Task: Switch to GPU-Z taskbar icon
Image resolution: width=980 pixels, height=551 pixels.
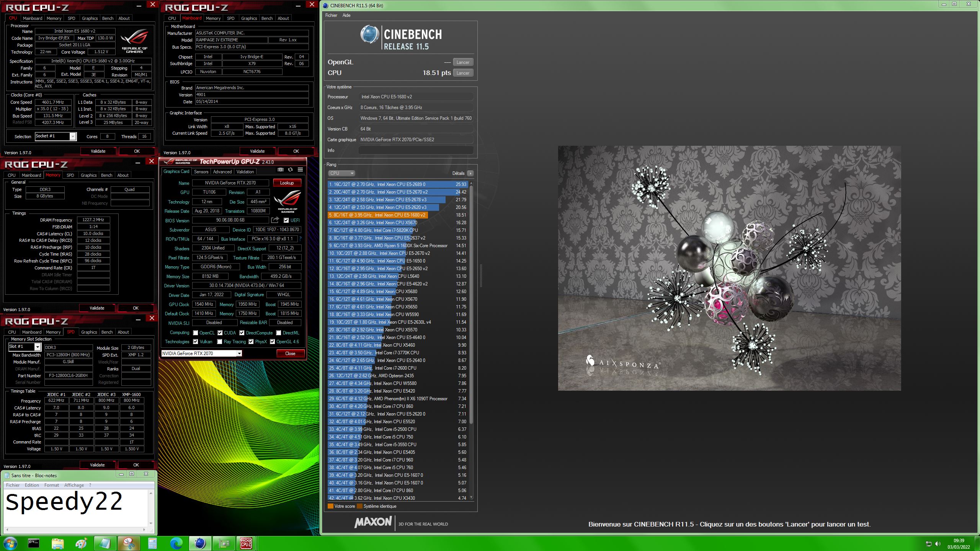Action: click(224, 543)
